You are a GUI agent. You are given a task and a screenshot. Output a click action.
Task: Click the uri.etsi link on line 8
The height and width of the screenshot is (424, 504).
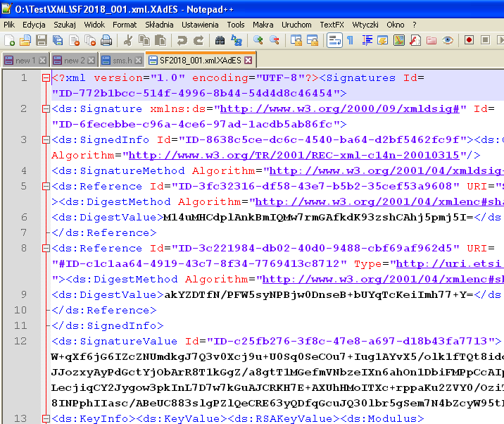click(449, 264)
